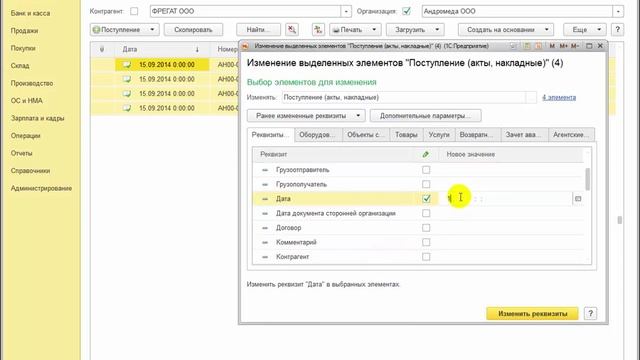
Task: Click the M memory button in dialog title bar
Action: pos(552,46)
